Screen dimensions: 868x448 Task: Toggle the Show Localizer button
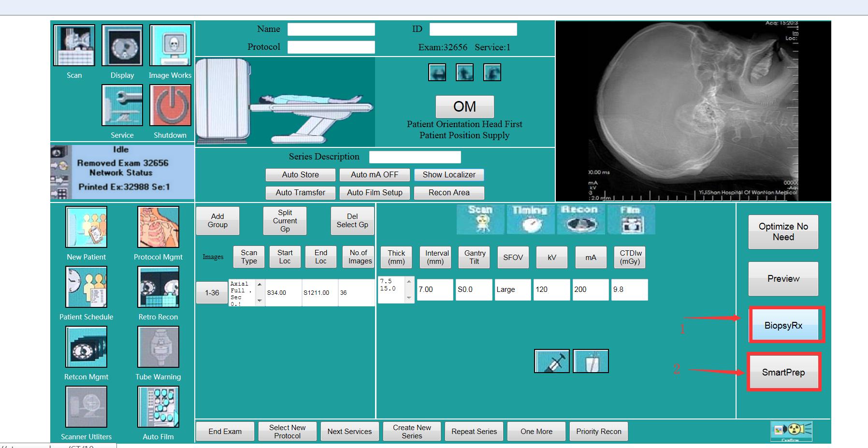448,174
